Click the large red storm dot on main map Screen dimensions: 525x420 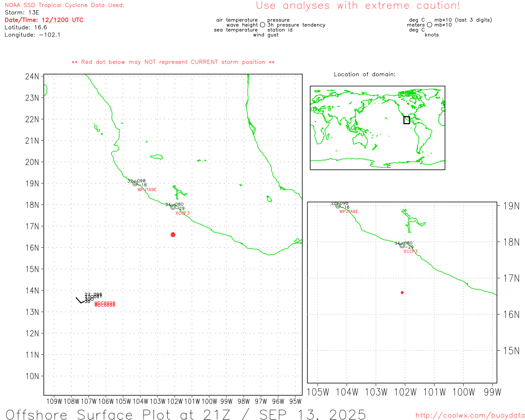[x=173, y=235]
